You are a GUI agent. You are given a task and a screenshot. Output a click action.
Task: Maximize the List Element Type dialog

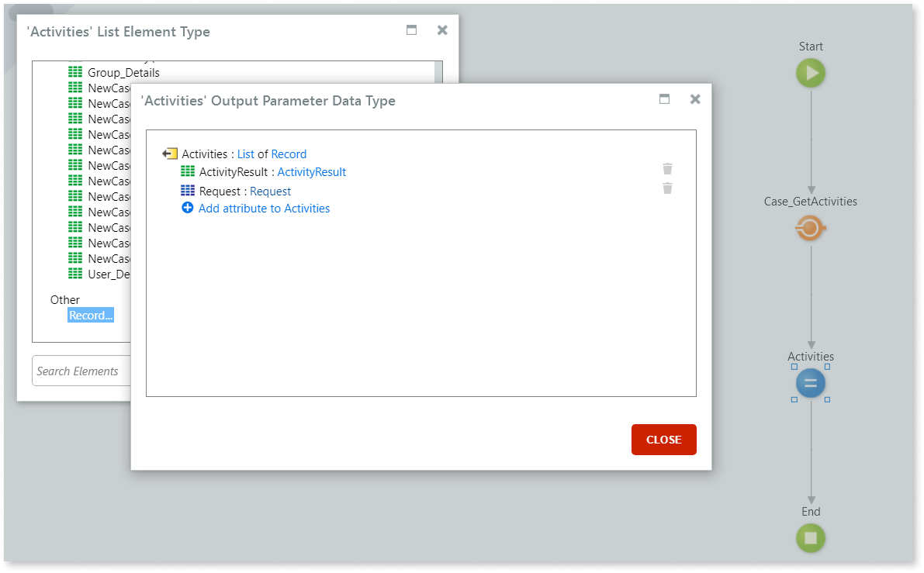[411, 30]
